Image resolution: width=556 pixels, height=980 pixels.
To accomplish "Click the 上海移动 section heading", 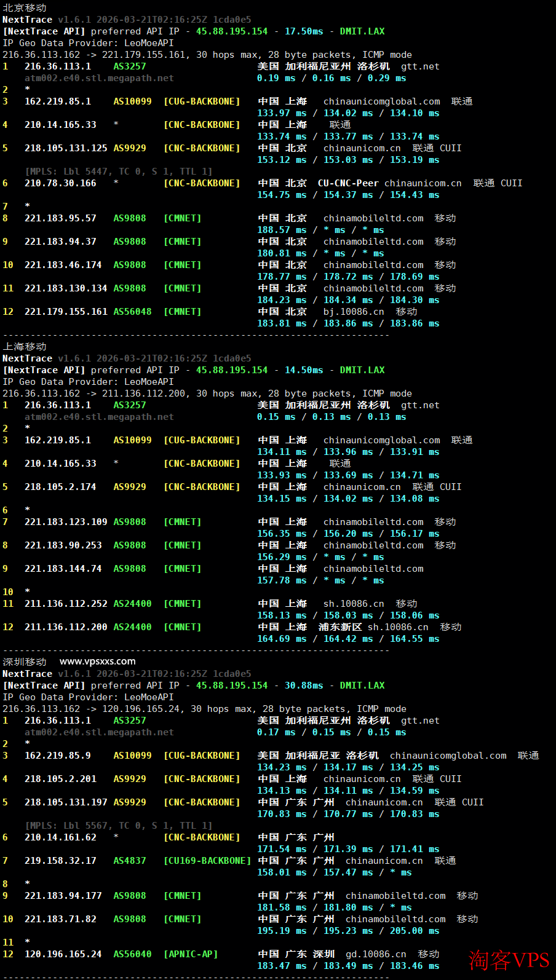I will click(25, 347).
